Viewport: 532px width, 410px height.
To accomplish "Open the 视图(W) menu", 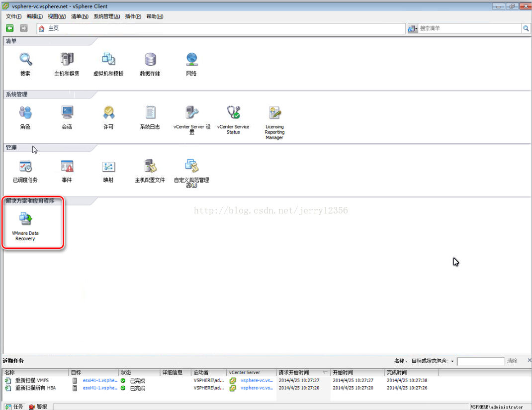I will pos(57,16).
